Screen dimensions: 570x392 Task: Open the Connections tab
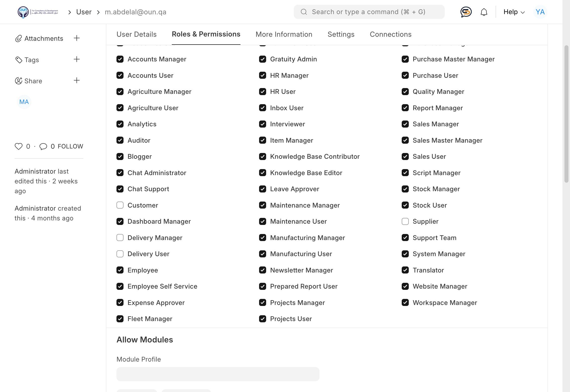[390, 34]
